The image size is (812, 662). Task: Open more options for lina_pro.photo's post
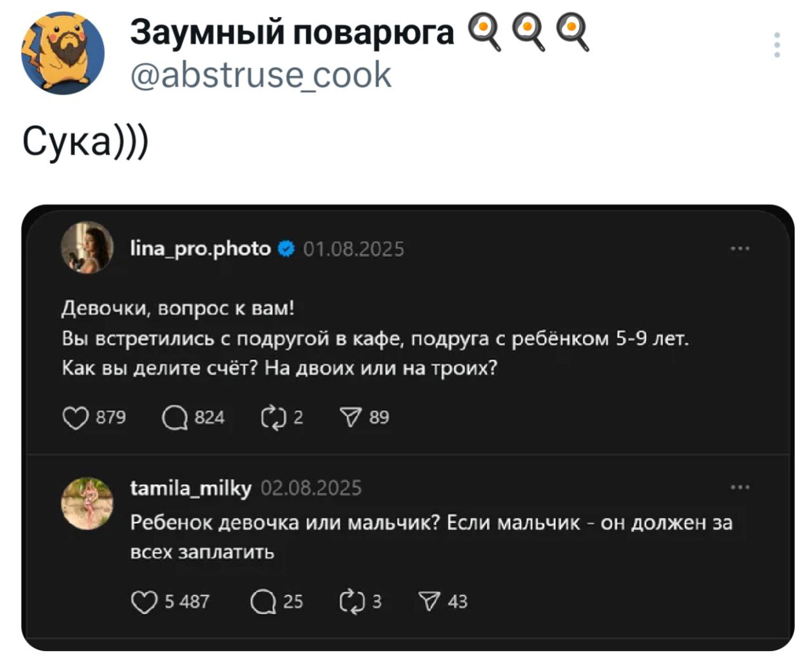(740, 249)
